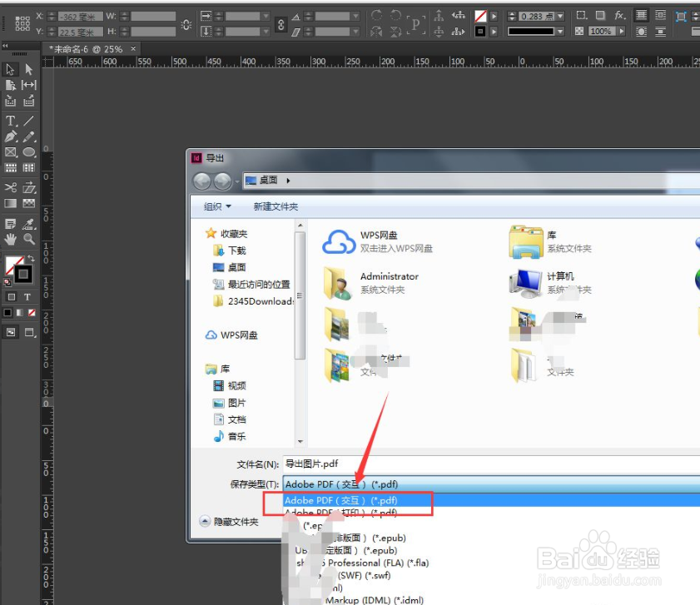Select the Free Transform tool

tap(29, 187)
